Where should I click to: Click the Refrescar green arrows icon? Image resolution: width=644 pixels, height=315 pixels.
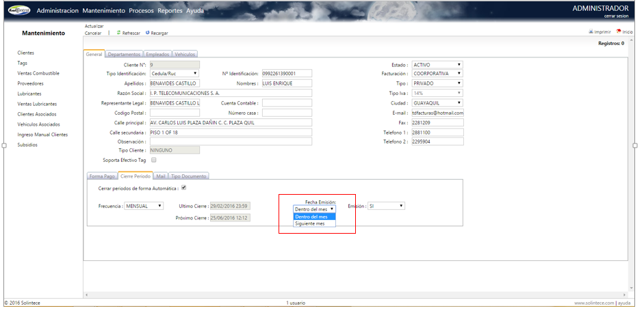[118, 33]
